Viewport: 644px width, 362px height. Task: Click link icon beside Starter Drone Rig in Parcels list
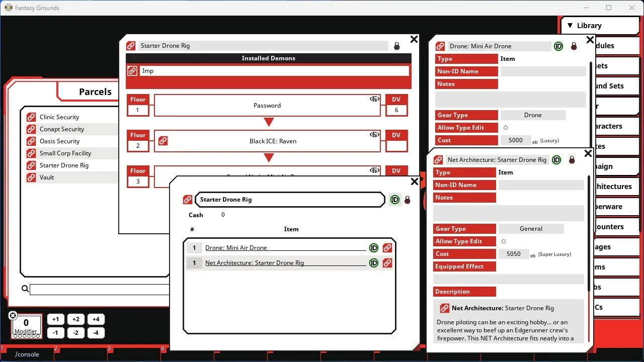[31, 165]
